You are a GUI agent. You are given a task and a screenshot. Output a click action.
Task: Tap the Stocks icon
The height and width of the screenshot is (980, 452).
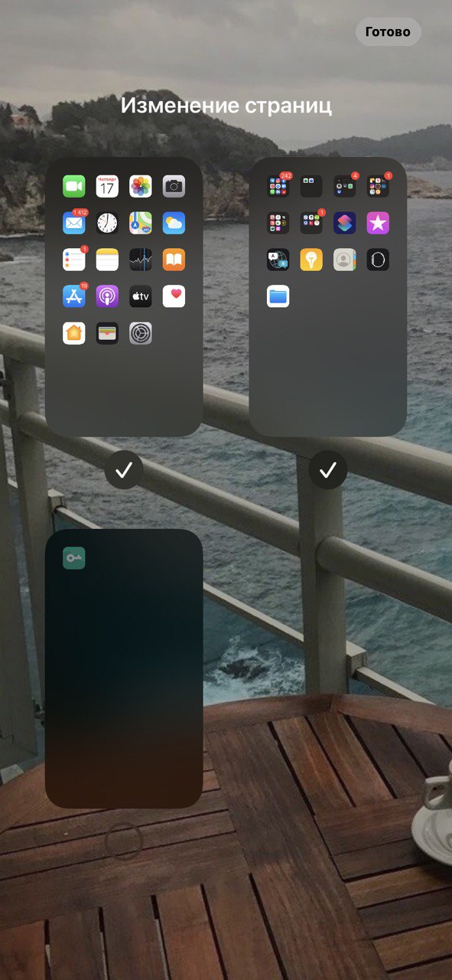coord(141,260)
